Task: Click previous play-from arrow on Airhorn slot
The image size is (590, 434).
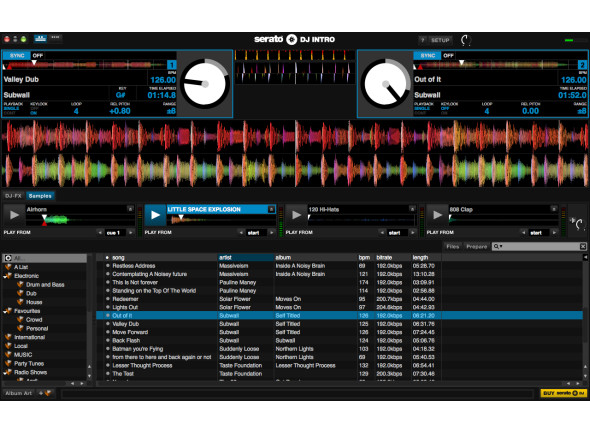Action: [100, 233]
